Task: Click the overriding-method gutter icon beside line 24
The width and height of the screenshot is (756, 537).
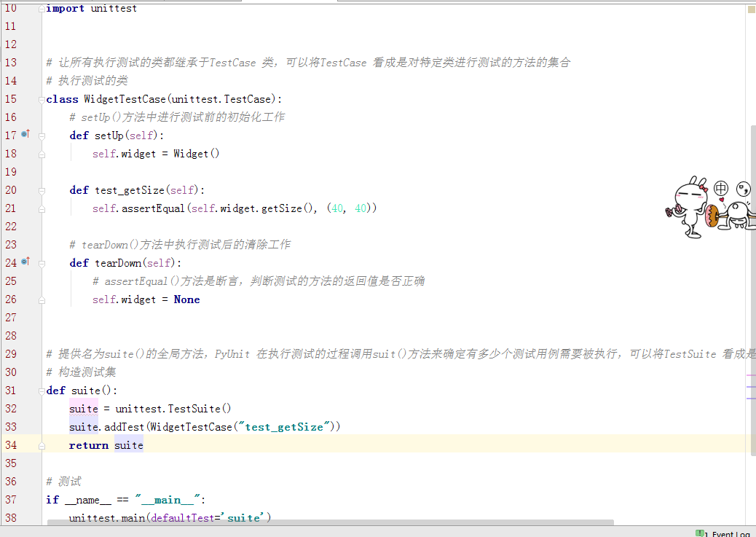Action: click(24, 262)
